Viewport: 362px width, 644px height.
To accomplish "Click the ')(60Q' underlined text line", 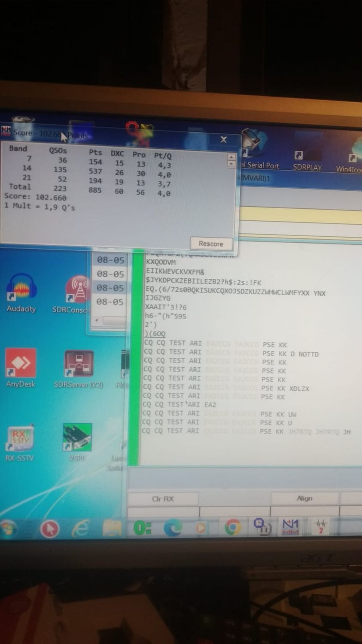I will click(x=155, y=334).
